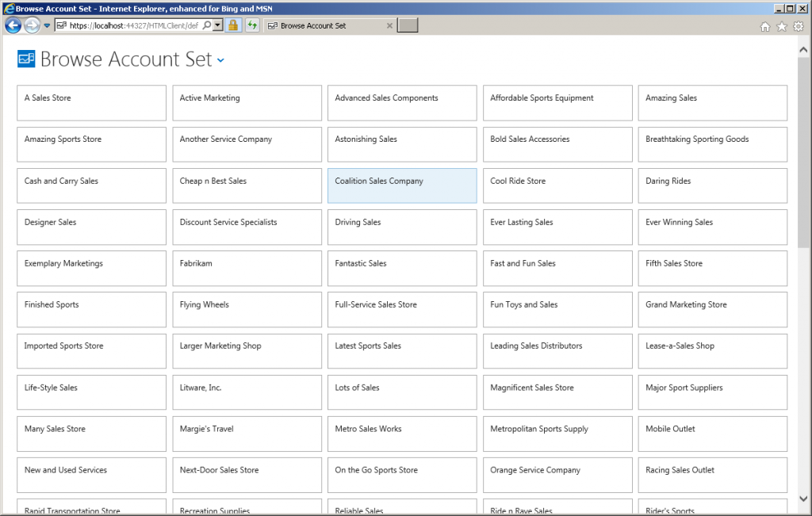812x516 pixels.
Task: Click the search magnifier in the address bar
Action: coord(208,25)
